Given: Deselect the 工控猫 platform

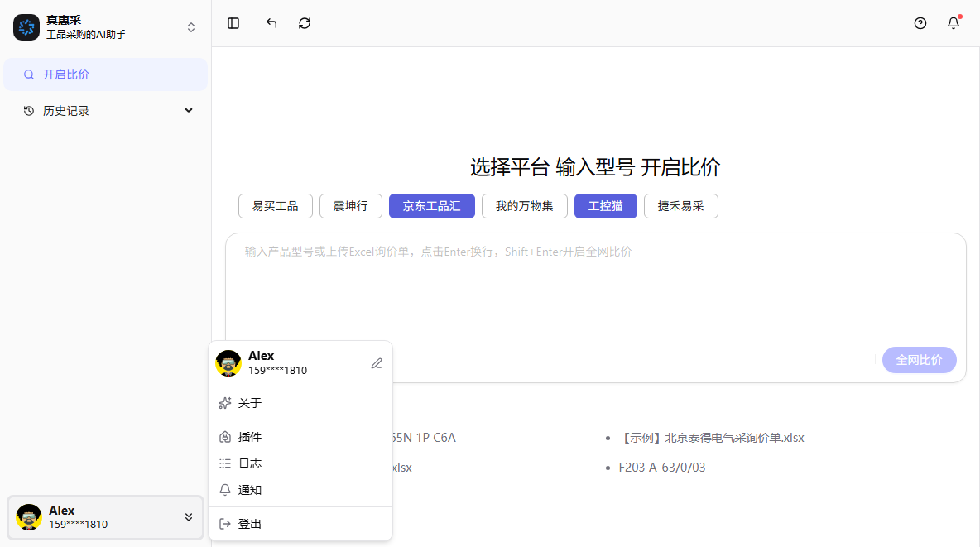Looking at the screenshot, I should pos(605,205).
